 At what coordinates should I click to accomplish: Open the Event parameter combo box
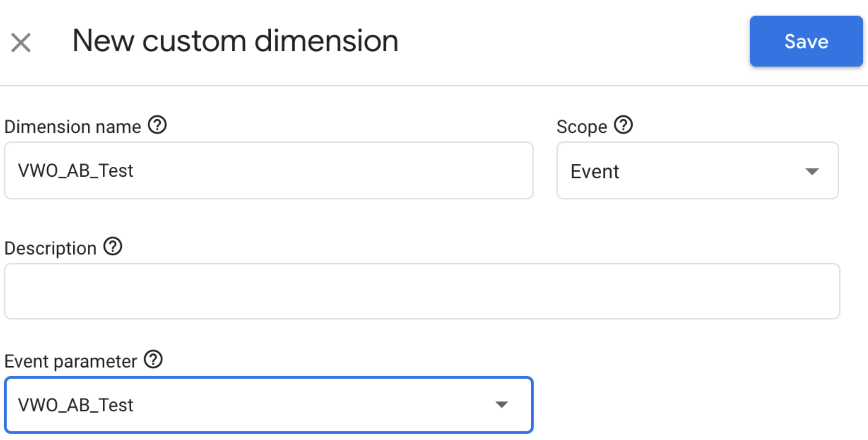tap(269, 405)
